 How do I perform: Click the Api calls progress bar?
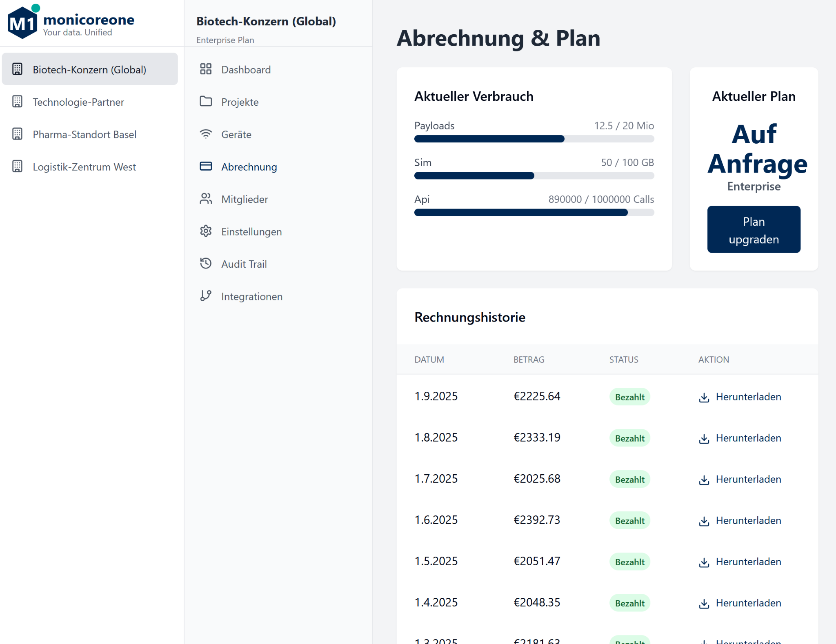534,212
